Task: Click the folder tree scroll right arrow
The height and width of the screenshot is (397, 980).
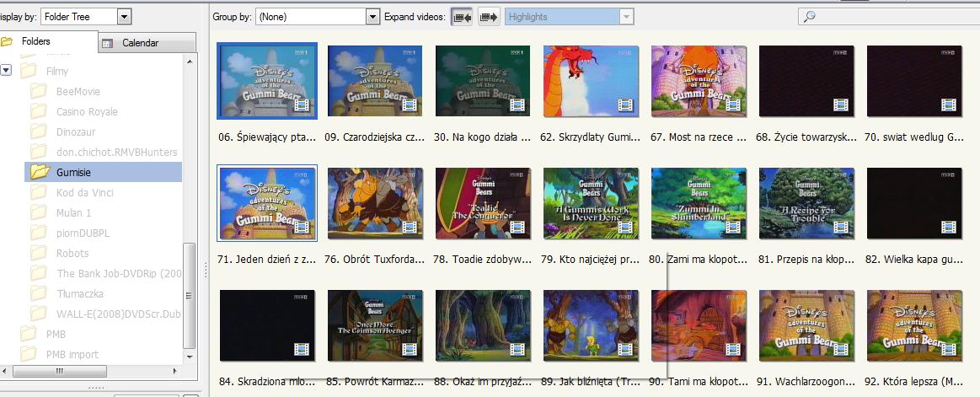Action: pos(175,371)
